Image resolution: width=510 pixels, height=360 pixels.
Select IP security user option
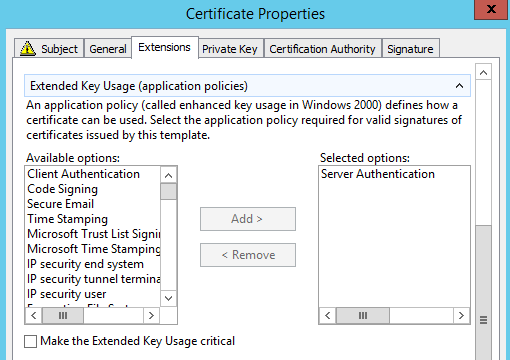coord(67,294)
